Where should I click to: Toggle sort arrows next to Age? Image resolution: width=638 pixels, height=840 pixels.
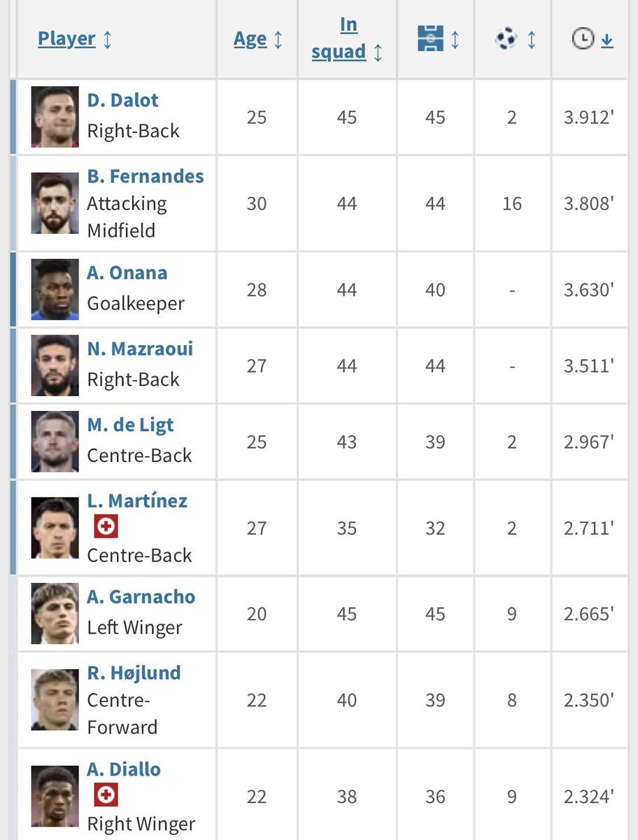tap(278, 39)
